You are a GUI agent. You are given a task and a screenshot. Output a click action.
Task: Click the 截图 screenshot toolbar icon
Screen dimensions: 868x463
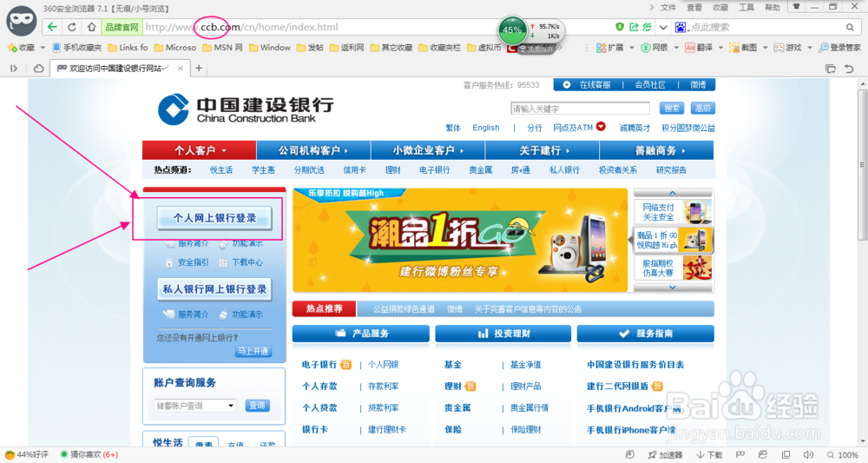pos(743,48)
